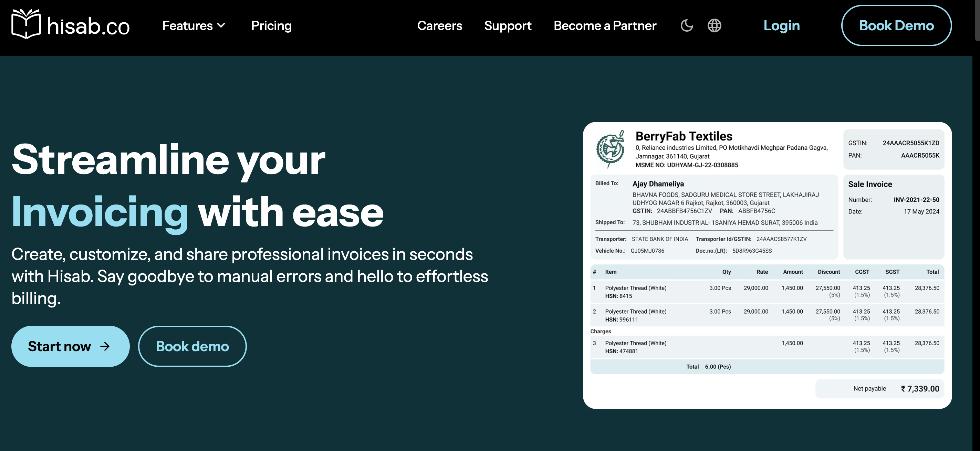
Task: Expand the Features dropdown menu
Action: (194, 25)
